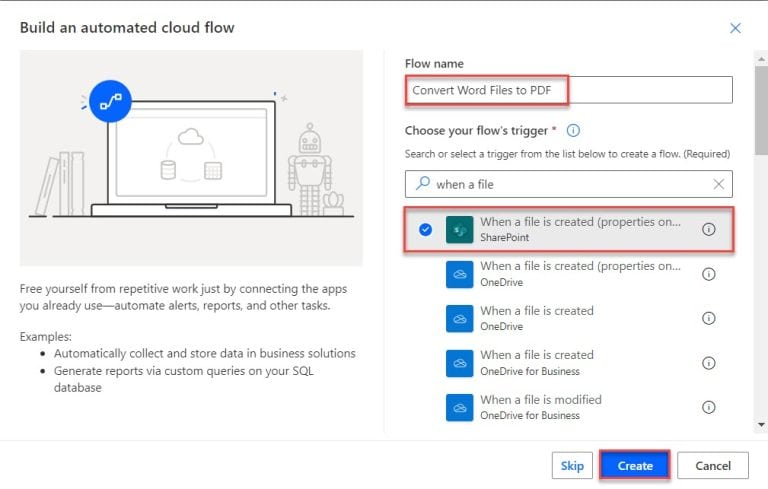The height and width of the screenshot is (489, 768).
Task: Uncheck the SharePoint file created trigger checkmark
Action: [426, 229]
